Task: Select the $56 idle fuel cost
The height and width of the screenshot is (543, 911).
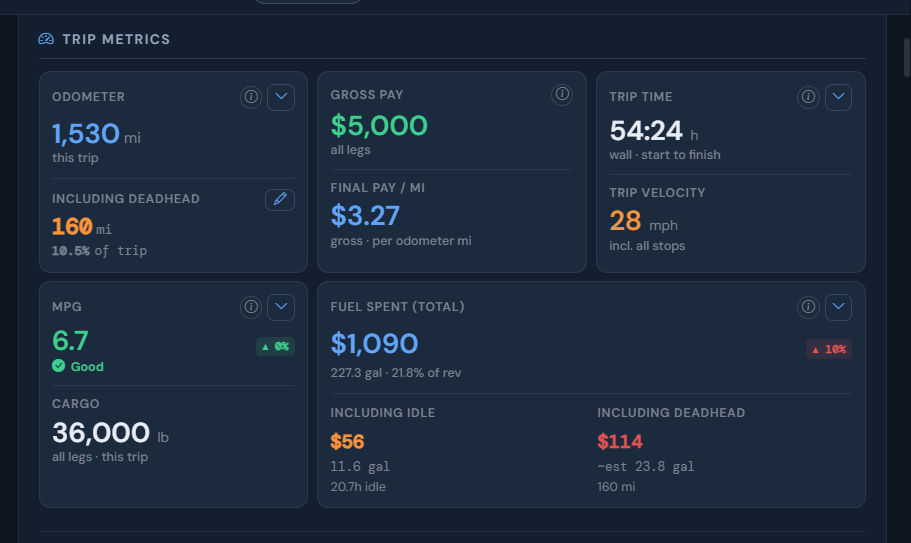Action: 347,442
